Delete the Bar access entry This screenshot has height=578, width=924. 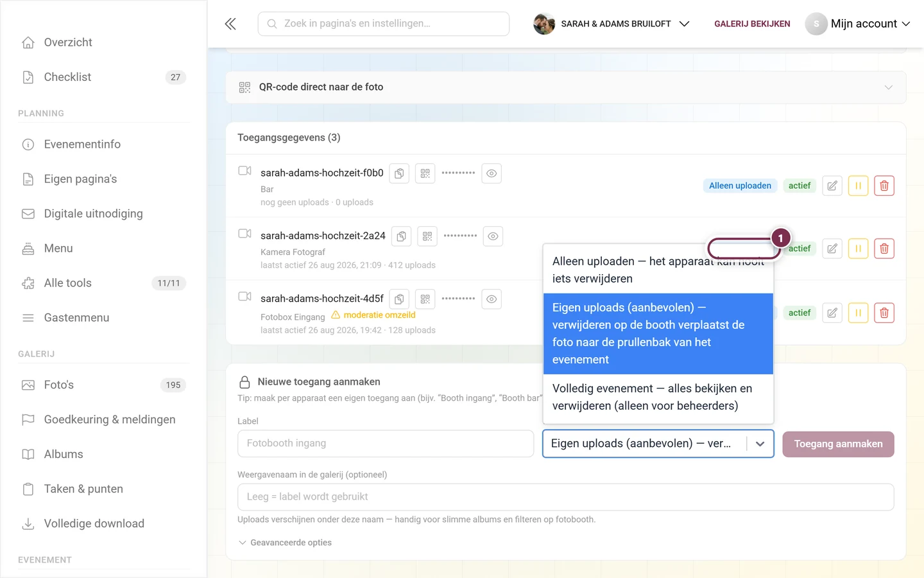(x=884, y=186)
